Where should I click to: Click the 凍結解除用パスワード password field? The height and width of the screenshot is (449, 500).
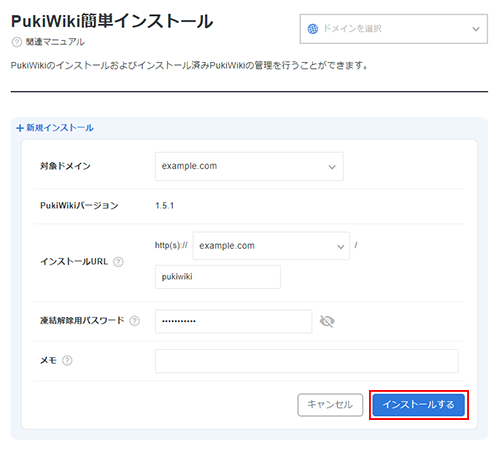233,321
